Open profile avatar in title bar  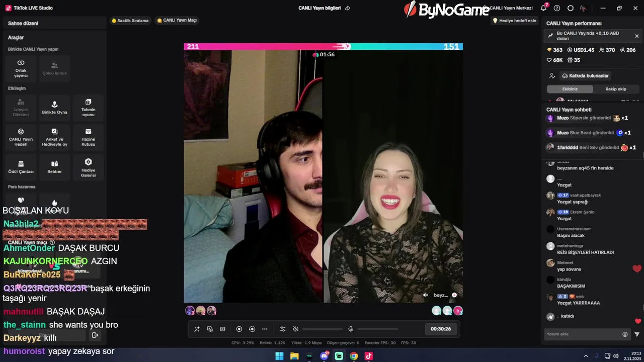584,8
